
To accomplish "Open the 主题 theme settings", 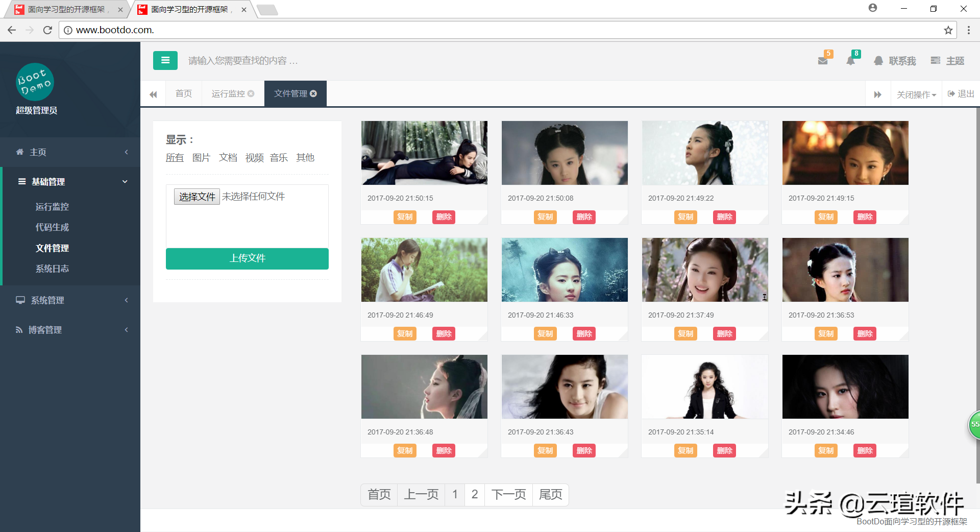I will pyautogui.click(x=947, y=61).
